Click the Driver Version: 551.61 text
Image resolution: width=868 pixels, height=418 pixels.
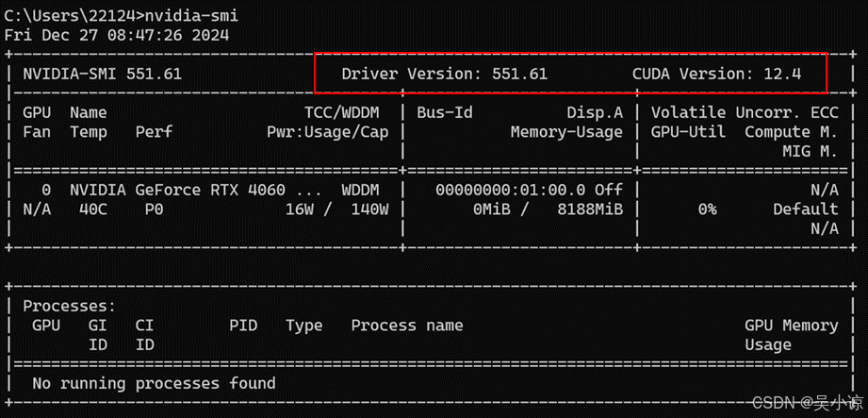coord(445,74)
